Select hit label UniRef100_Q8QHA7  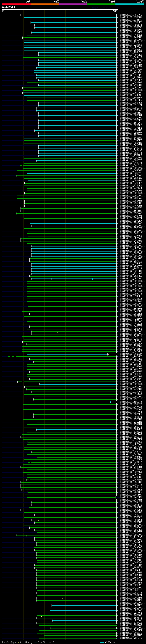[x=131, y=198]
